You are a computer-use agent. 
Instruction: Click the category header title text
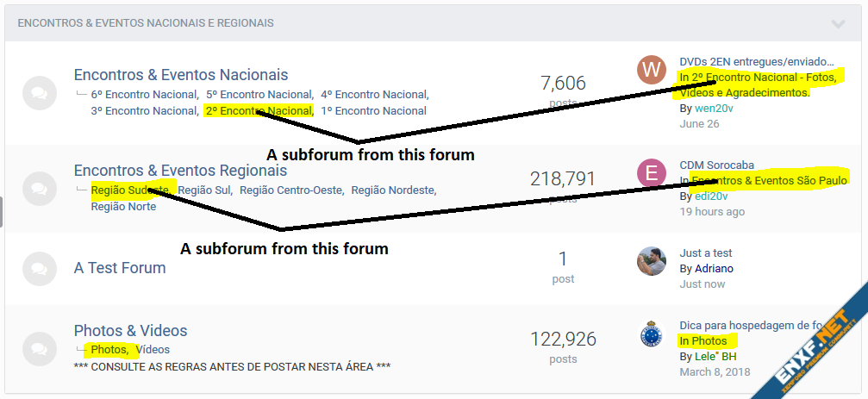click(146, 23)
